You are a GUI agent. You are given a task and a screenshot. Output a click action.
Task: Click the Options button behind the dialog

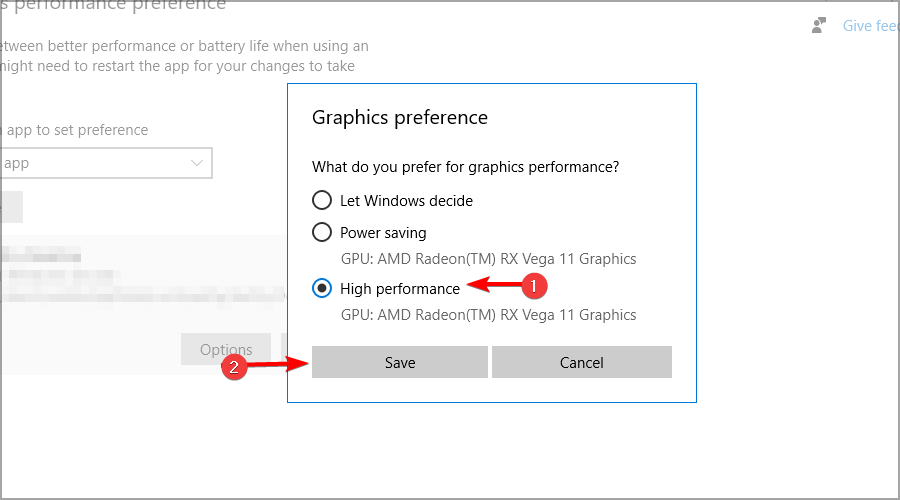pos(226,349)
